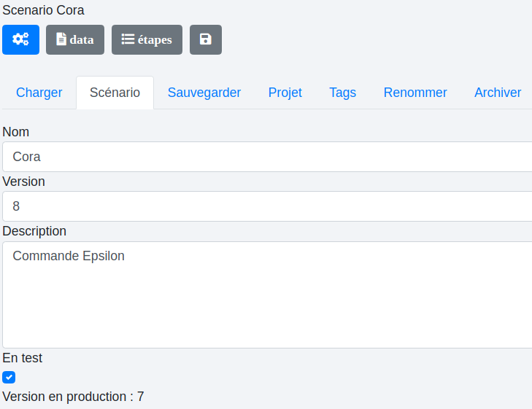Switch to the Charger tab
Screen dimensions: 532x409
click(39, 93)
